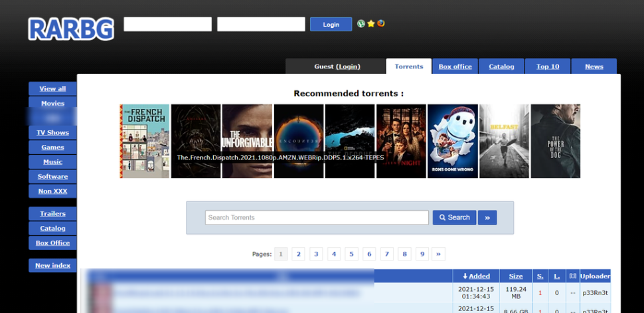The image size is (644, 313).
Task: Select the Ron's Gone Wrong poster
Action: click(453, 141)
